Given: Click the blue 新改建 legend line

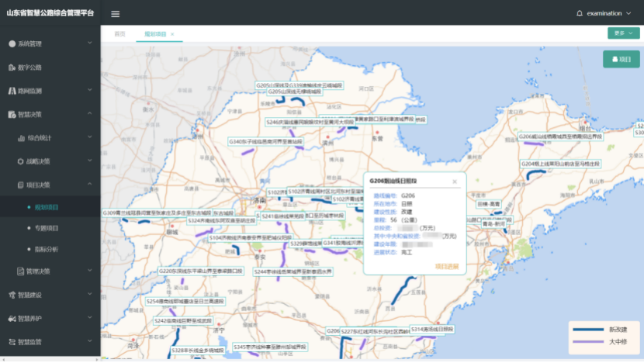Looking at the screenshot, I should coord(588,330).
